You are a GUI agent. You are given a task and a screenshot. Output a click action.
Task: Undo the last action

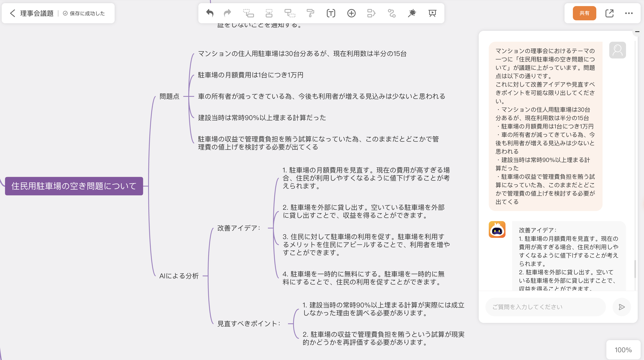(210, 13)
